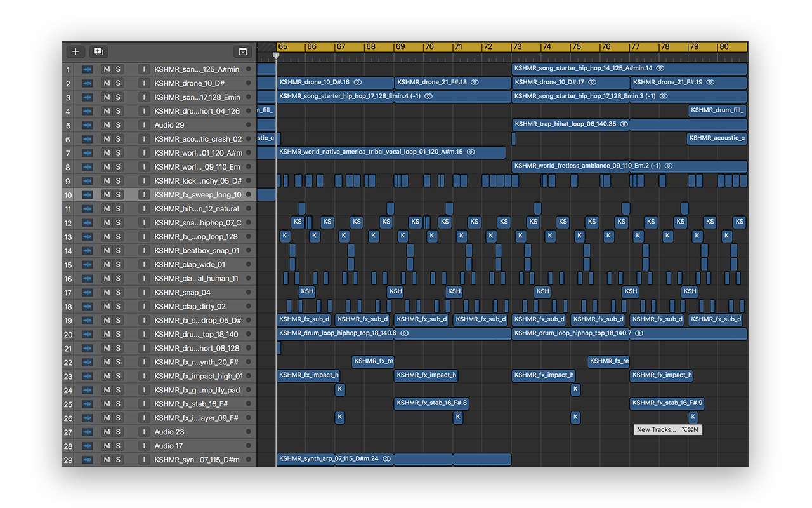Select the KSHMR_song_starter_hip_hop_17_128_Emin.4 region
This screenshot has height=508, width=812.
coord(394,97)
